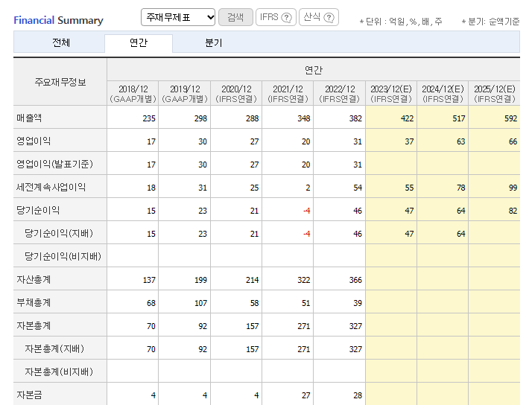Click the 매출액 value 382

[355, 118]
